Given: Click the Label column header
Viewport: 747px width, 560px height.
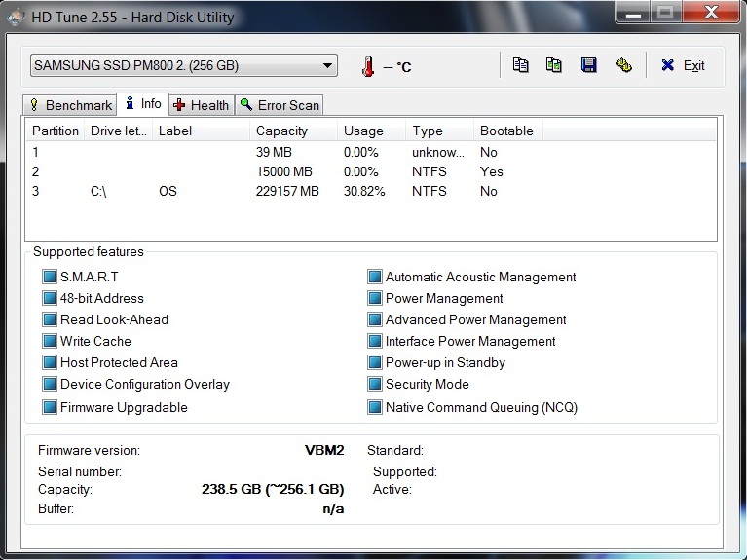Looking at the screenshot, I should [x=201, y=131].
